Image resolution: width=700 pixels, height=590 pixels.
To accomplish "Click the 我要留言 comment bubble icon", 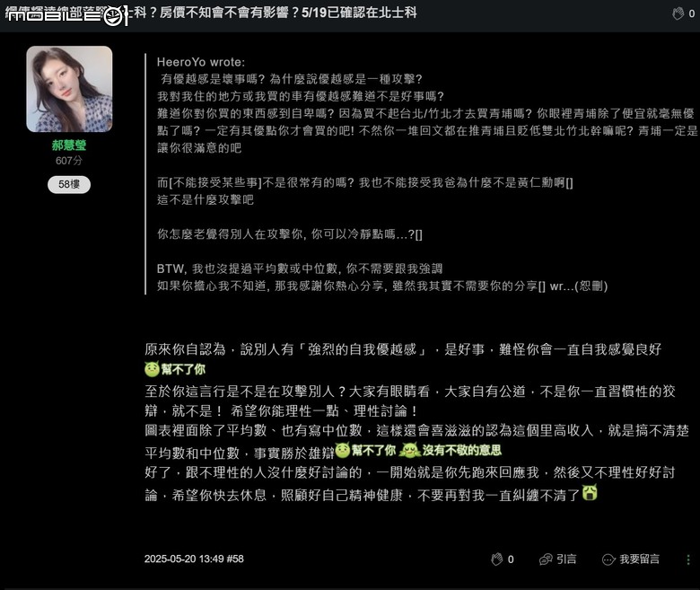I will [x=608, y=559].
